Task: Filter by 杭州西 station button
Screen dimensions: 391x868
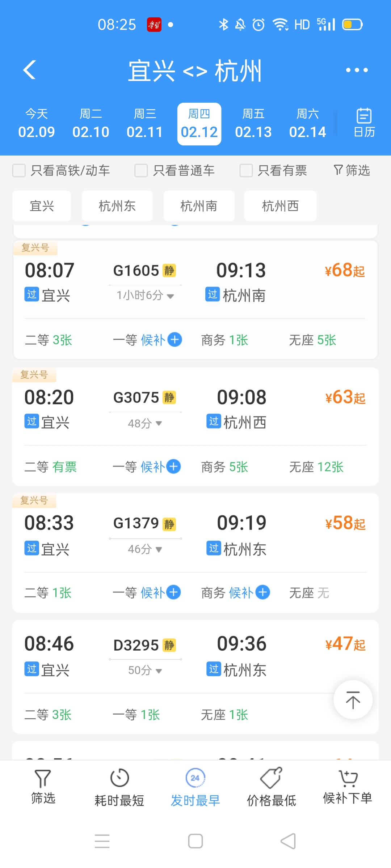Action: (x=280, y=206)
